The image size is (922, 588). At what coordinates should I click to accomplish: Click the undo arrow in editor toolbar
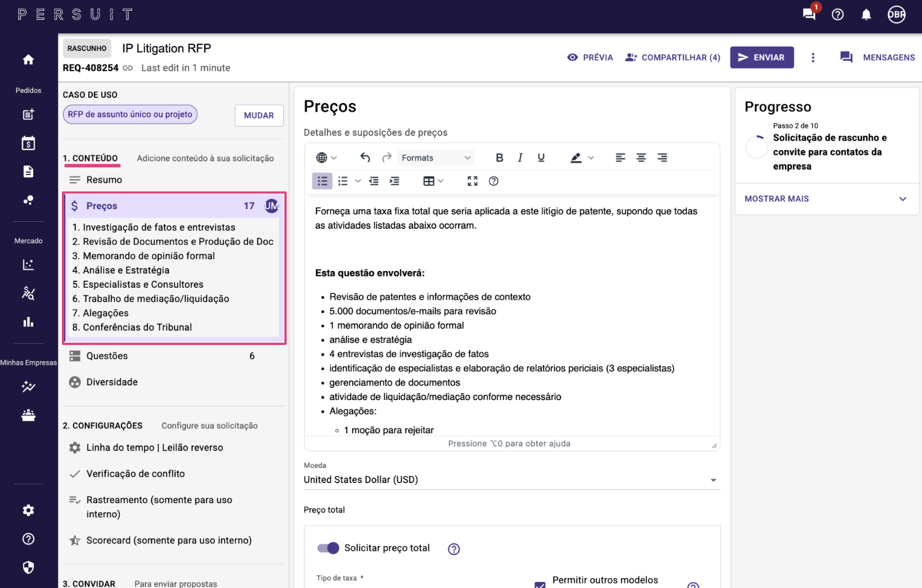[365, 158]
